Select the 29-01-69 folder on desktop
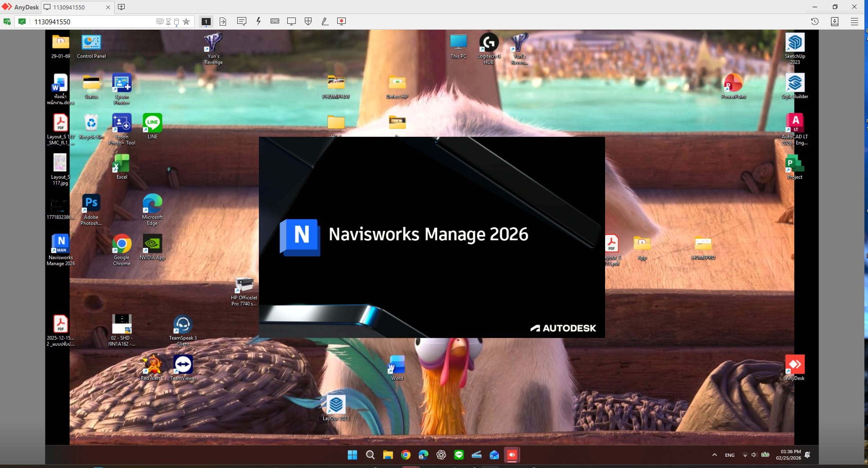This screenshot has height=468, width=868. pyautogui.click(x=60, y=46)
